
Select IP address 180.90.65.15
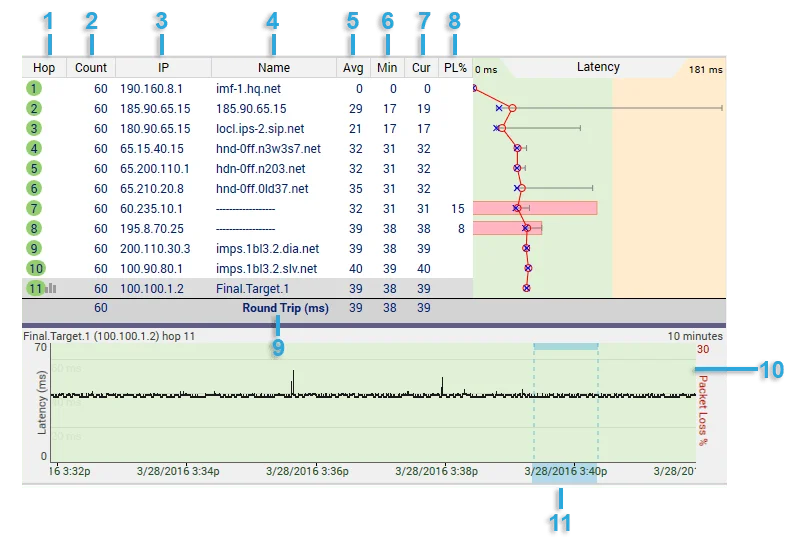(x=155, y=129)
